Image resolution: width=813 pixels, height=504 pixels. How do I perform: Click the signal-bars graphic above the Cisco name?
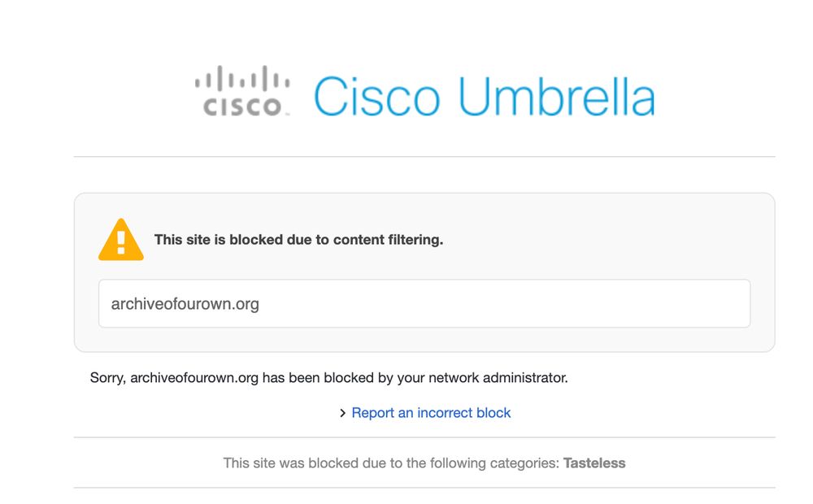(241, 79)
